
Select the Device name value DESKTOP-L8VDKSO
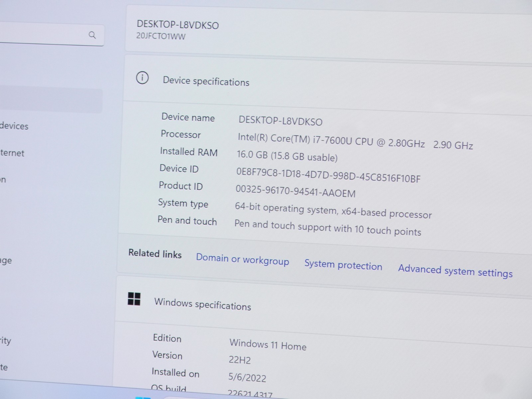pos(281,121)
